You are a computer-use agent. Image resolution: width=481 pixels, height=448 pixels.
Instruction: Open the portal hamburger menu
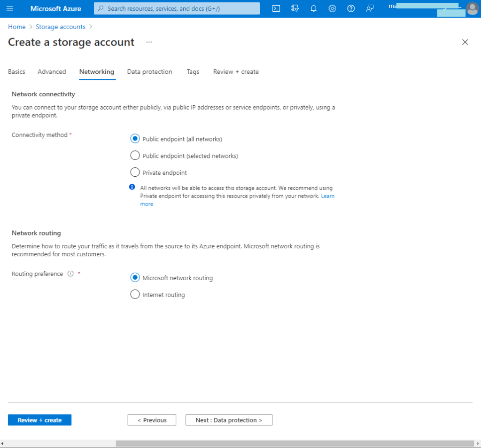10,8
